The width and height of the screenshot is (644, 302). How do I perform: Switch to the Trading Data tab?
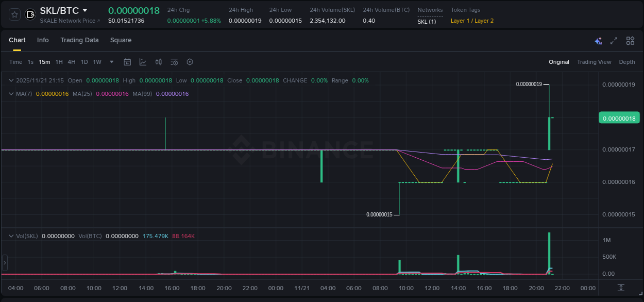pyautogui.click(x=79, y=40)
